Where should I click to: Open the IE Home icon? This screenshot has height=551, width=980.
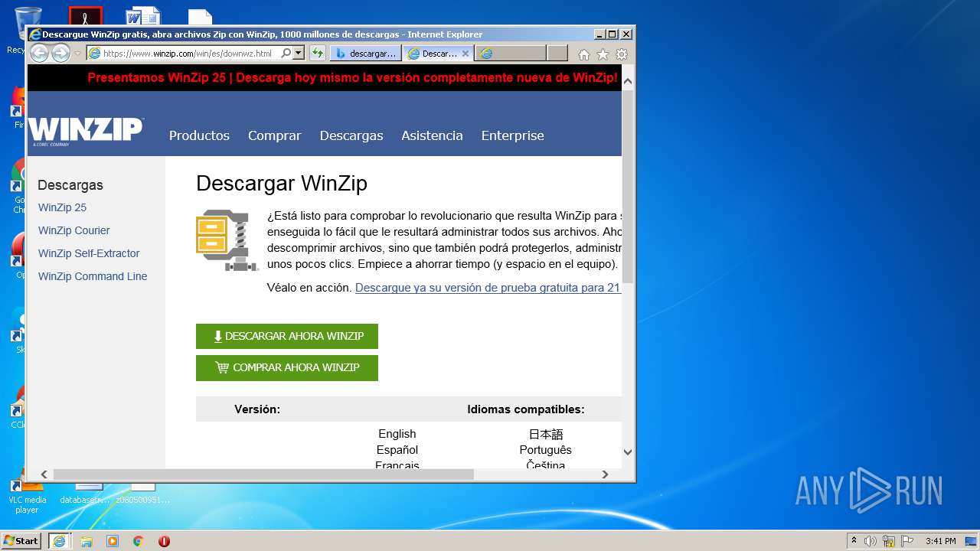(x=584, y=54)
